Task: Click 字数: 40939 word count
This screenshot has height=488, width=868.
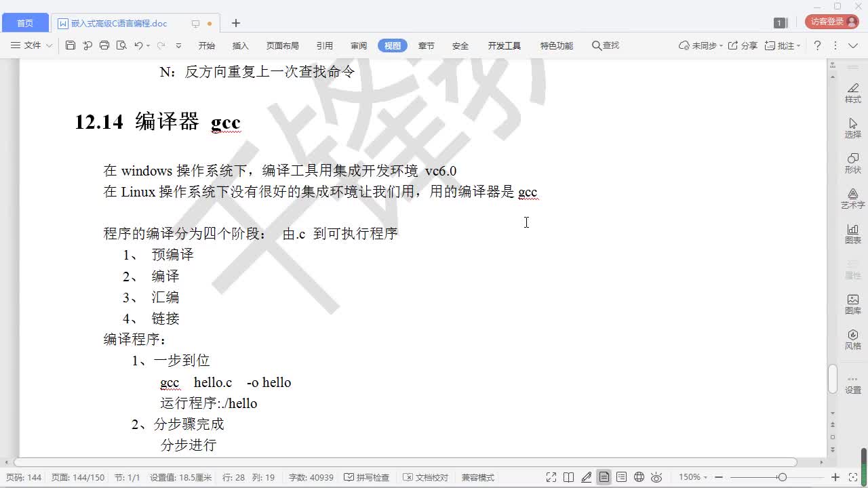Action: (311, 477)
